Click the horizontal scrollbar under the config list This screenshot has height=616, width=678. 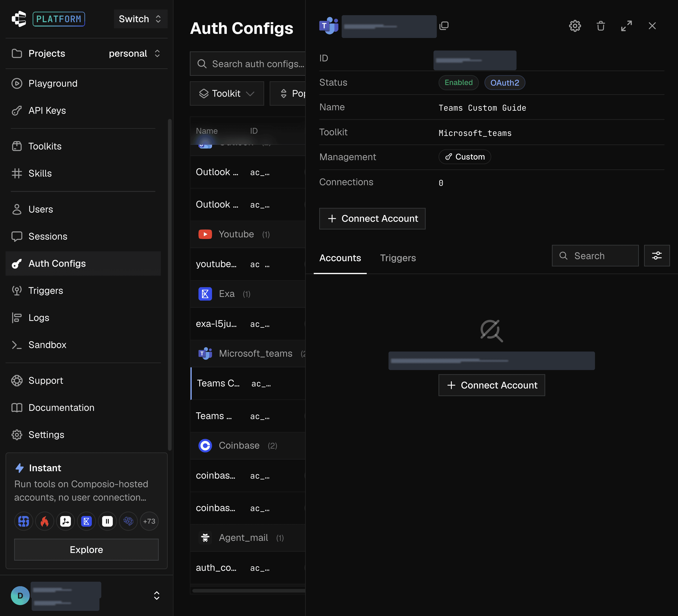point(249,591)
